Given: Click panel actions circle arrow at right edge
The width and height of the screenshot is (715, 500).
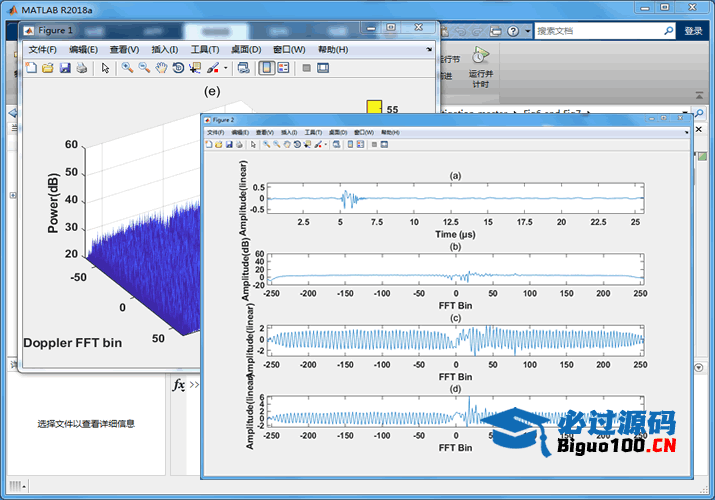Looking at the screenshot, I should [699, 367].
